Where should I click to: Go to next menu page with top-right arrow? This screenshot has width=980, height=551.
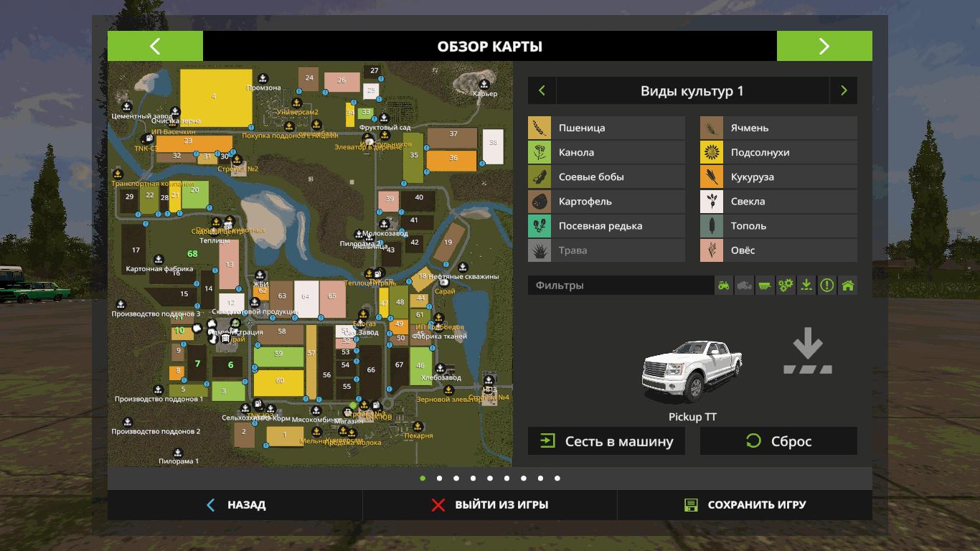[x=824, y=47]
